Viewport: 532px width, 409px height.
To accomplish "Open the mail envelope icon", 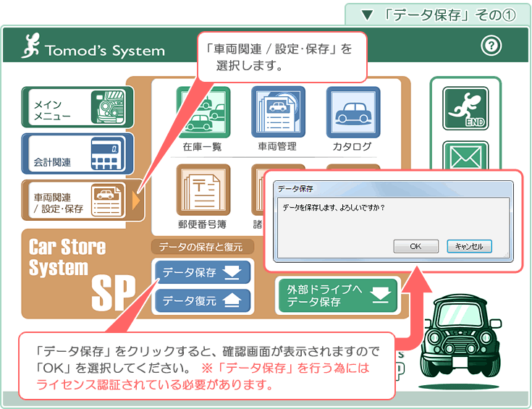I will [465, 156].
